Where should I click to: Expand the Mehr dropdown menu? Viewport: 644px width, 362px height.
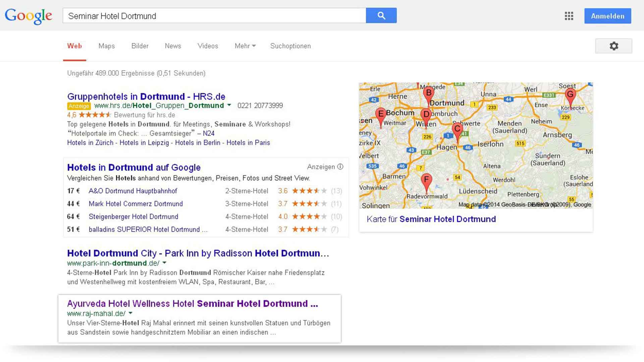coord(245,46)
